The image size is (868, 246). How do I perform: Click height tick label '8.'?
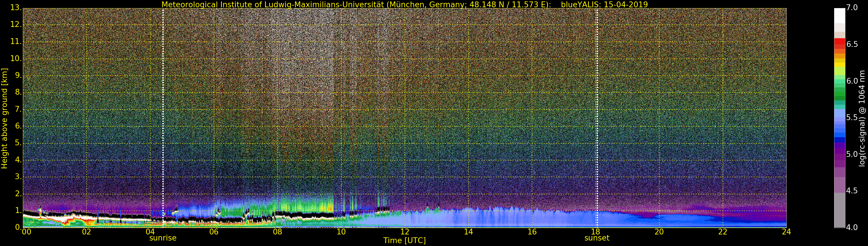[18, 92]
